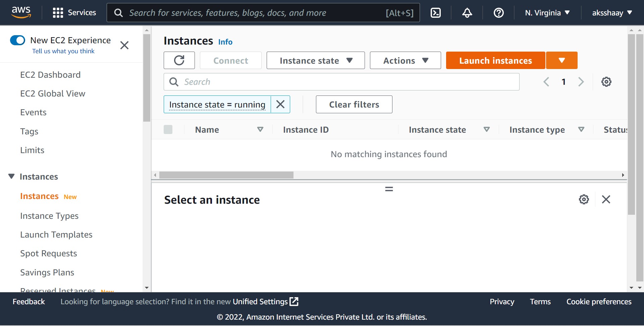Open the Actions dropdown
Image resolution: width=644 pixels, height=326 pixels.
(405, 60)
